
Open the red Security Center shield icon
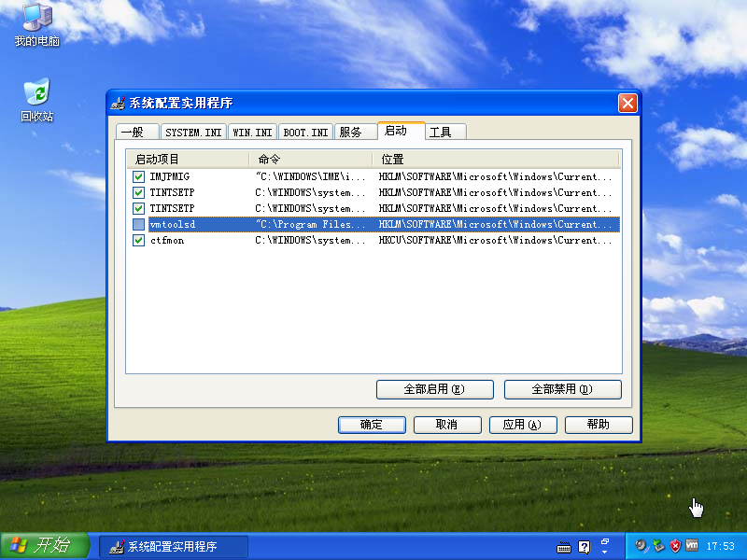point(674,546)
